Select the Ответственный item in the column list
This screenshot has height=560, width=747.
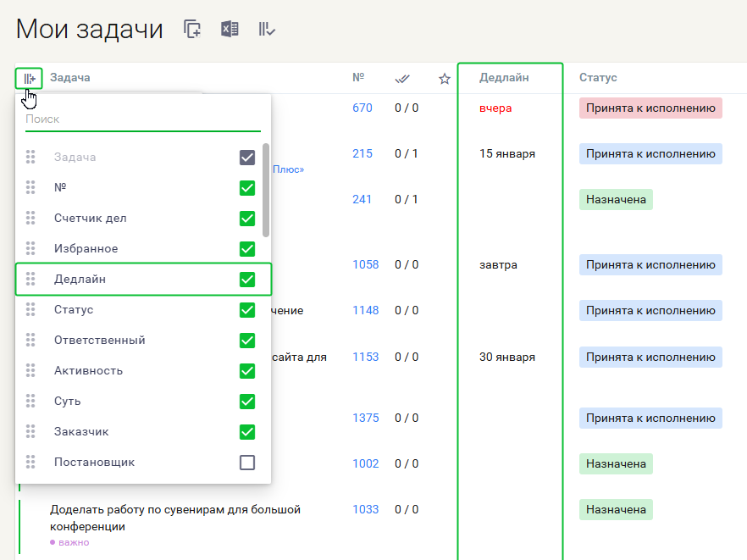coord(100,341)
